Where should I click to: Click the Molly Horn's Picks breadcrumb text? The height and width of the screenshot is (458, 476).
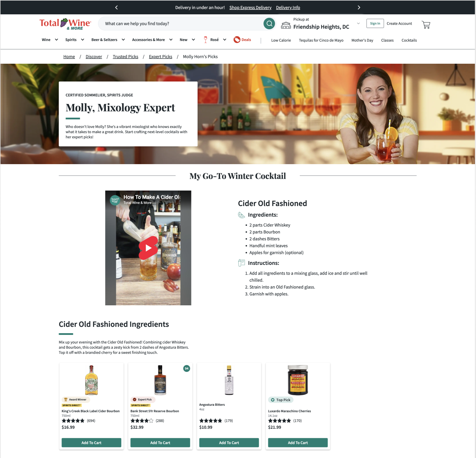(200, 57)
